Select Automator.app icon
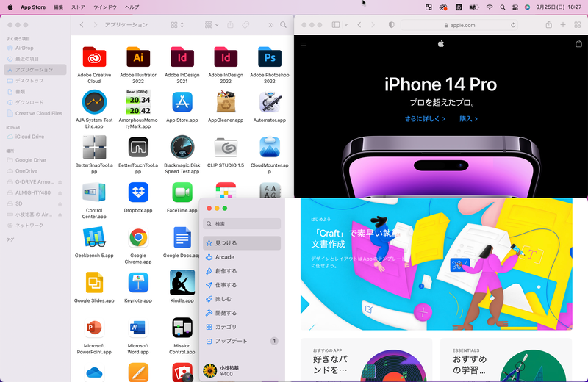 pos(270,101)
